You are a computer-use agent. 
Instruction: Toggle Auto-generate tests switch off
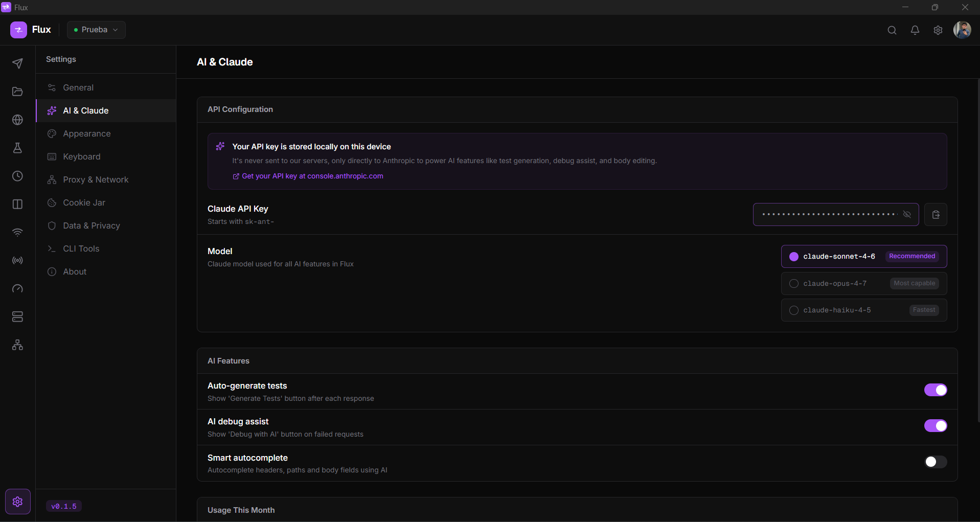[x=936, y=390]
